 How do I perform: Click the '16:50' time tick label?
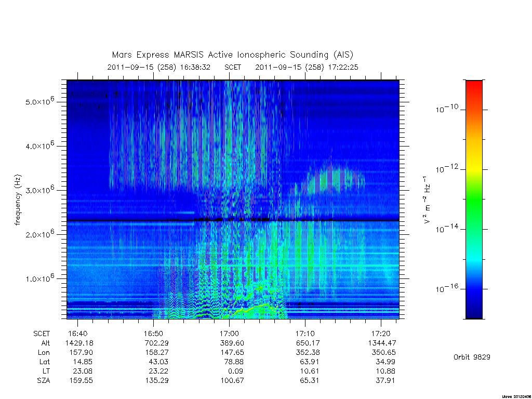click(153, 334)
